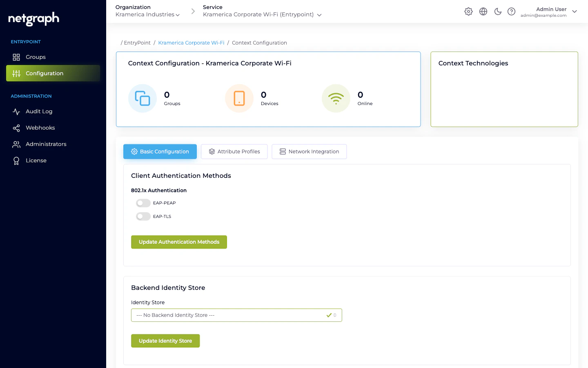
Task: Enable EAP-TLS authentication
Action: 143,216
